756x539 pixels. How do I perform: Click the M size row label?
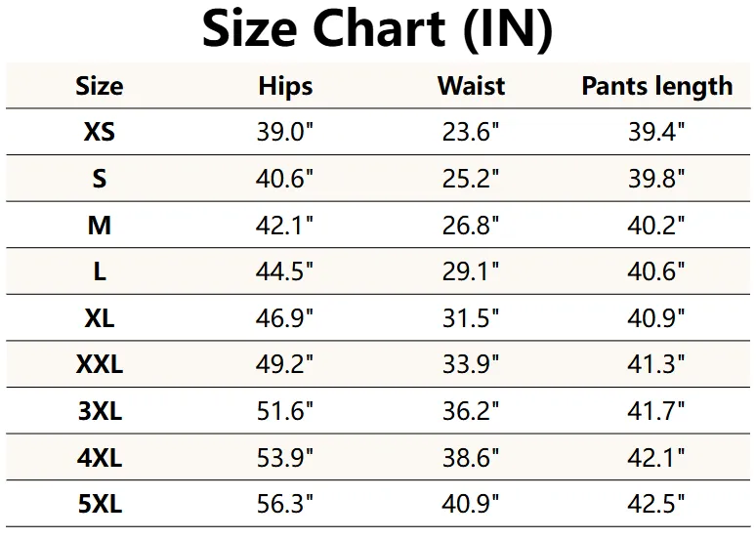click(x=100, y=226)
